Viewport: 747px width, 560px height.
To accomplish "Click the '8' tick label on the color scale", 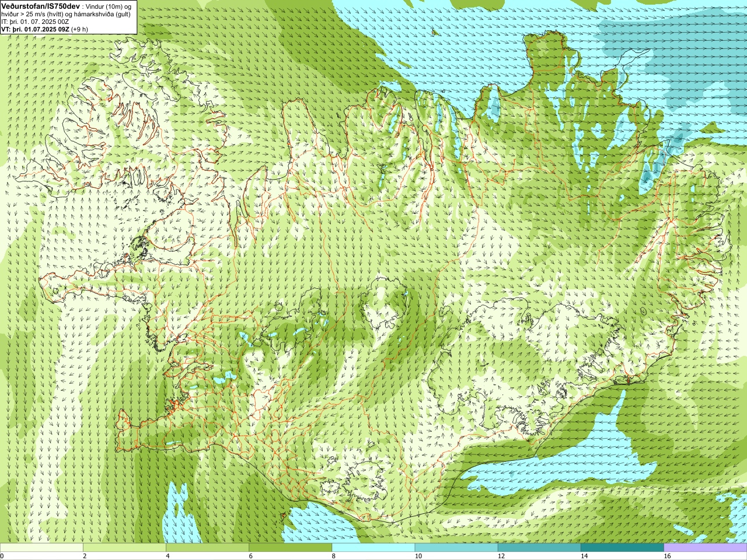I will tap(333, 556).
